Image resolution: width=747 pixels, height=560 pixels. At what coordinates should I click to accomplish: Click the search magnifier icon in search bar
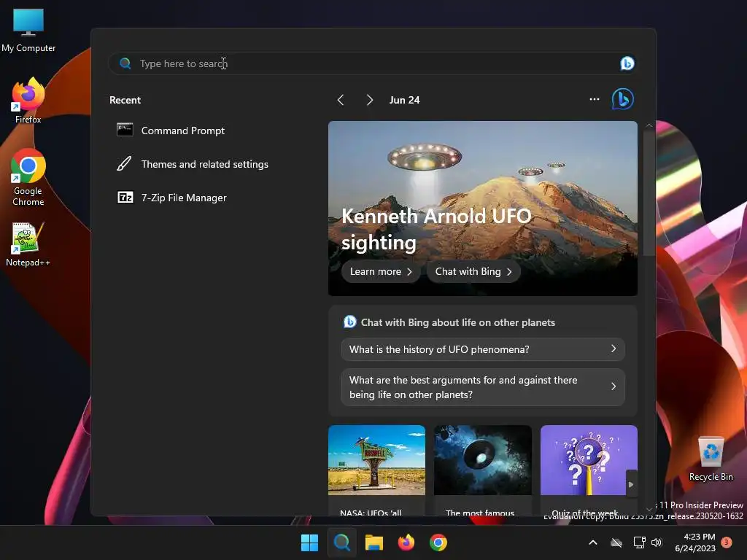(x=125, y=63)
